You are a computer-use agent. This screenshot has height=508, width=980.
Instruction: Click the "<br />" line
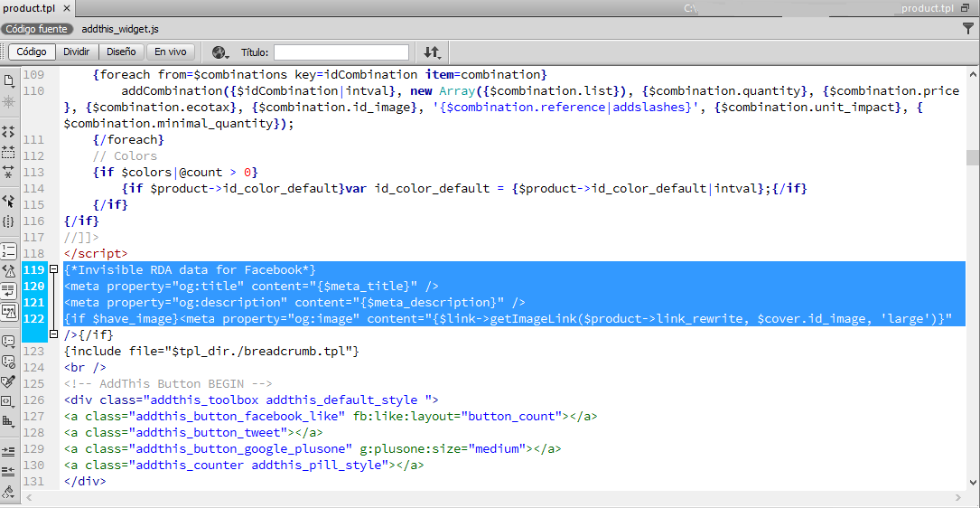[85, 367]
